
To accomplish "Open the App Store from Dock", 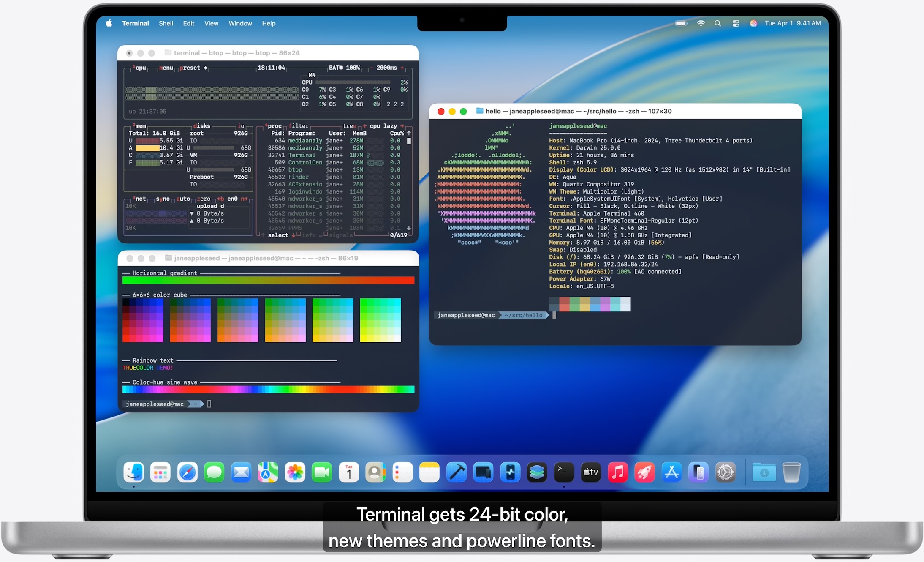I will pyautogui.click(x=672, y=472).
